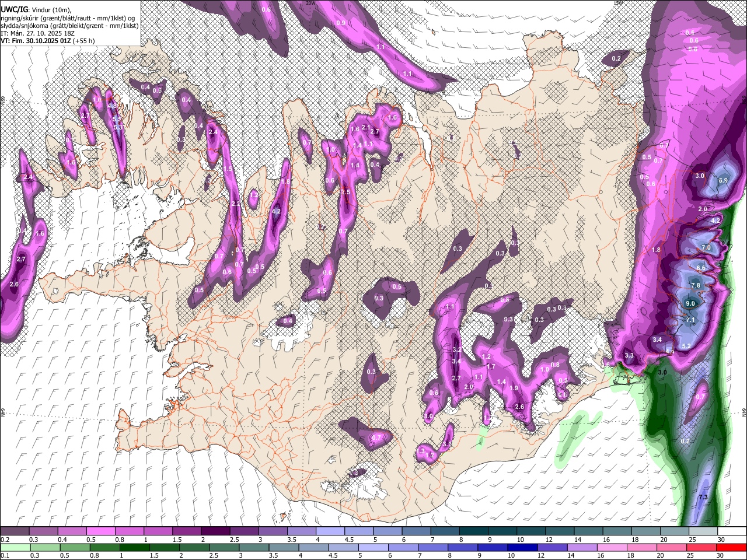The height and width of the screenshot is (560, 747).
Task: Click the 6.9 precipitation value on the map
Action: (x=723, y=180)
